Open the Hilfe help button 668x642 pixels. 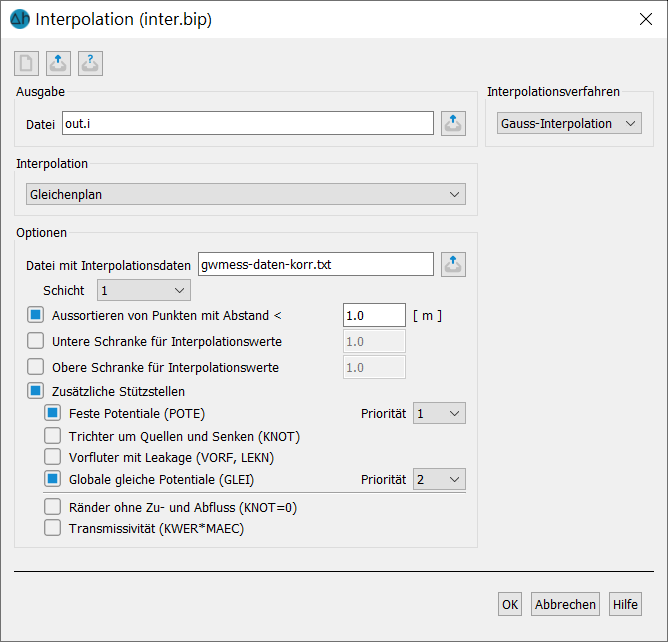pos(625,604)
